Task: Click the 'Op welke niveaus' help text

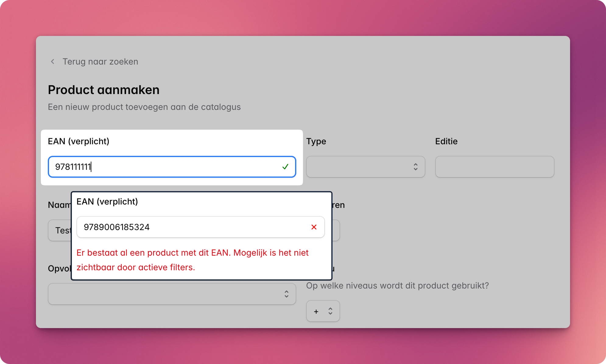Action: [397, 285]
